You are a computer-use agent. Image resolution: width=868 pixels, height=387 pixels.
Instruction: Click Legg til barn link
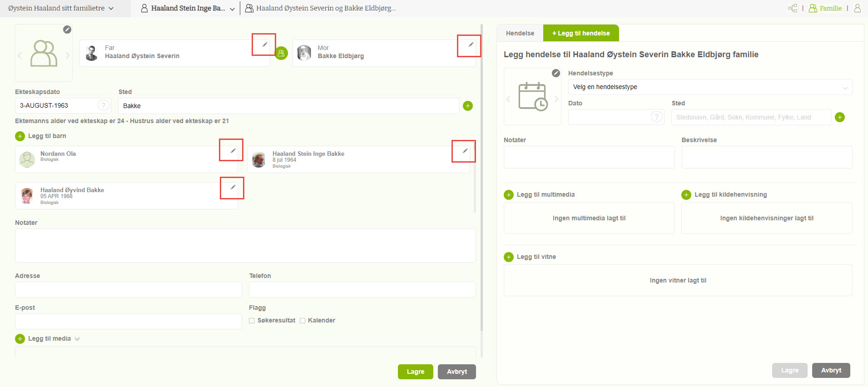click(x=47, y=136)
